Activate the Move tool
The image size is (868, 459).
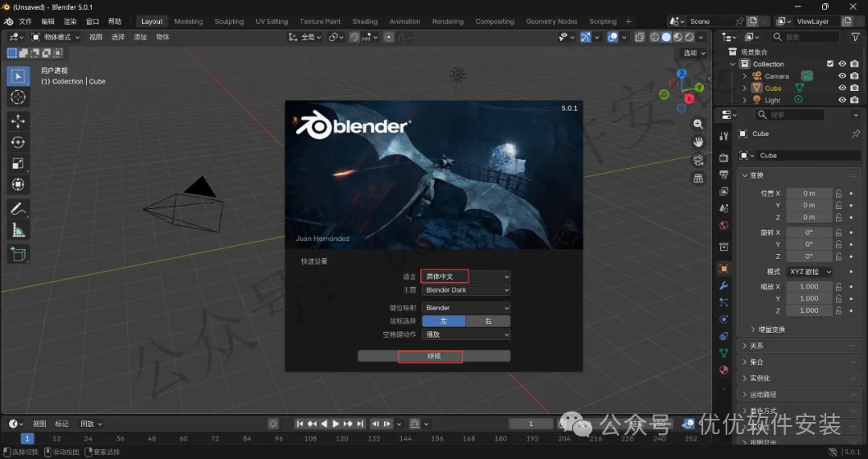[x=18, y=121]
